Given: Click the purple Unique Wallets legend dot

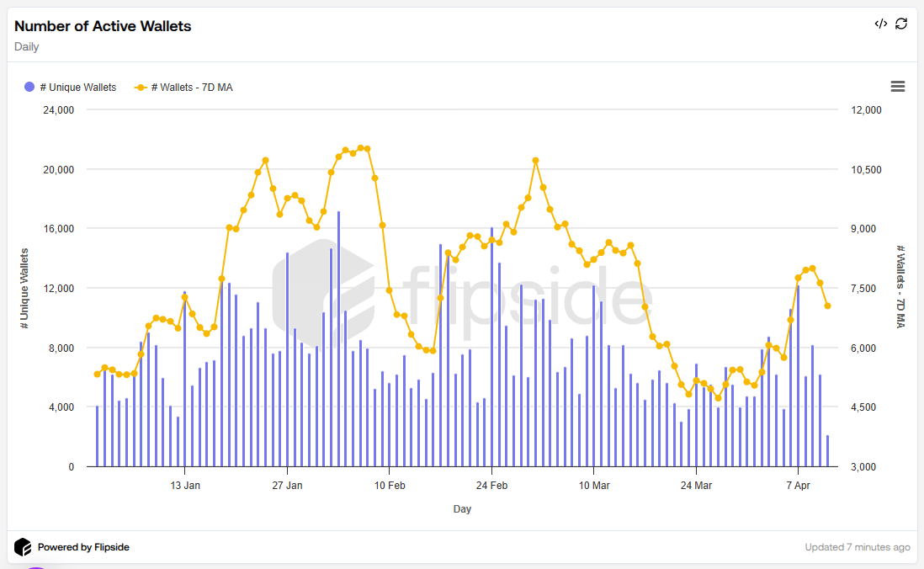Looking at the screenshot, I should click(x=29, y=88).
